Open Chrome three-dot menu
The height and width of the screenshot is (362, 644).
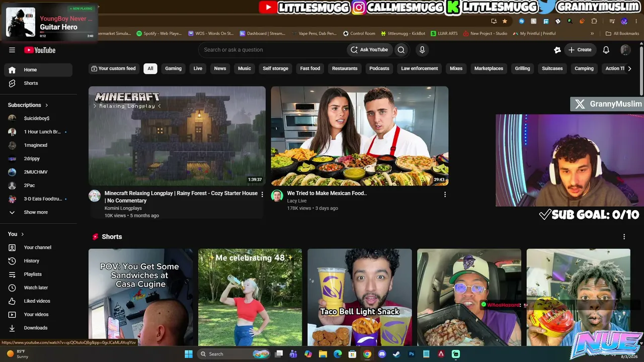click(635, 21)
